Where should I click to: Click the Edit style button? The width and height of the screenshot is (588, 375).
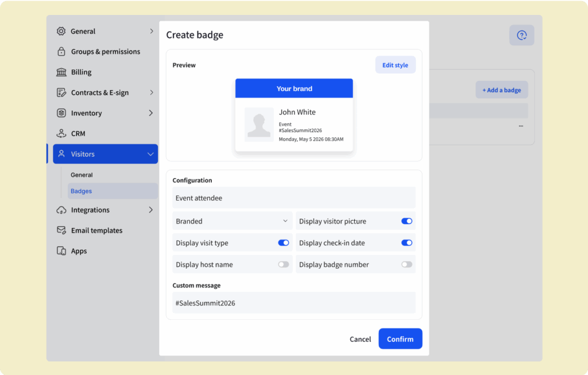[x=395, y=65]
